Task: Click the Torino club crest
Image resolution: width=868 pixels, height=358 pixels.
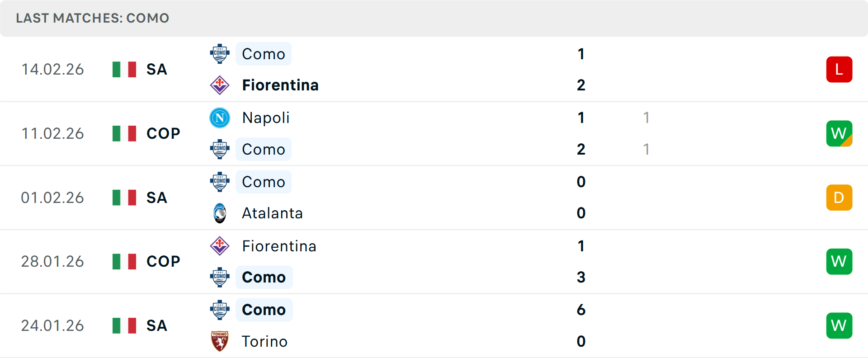Action: [x=220, y=341]
